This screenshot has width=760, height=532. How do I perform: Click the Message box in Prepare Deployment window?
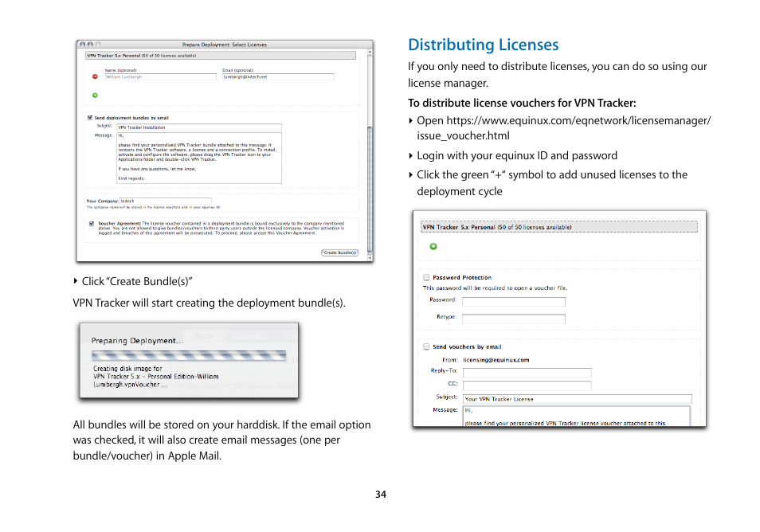point(199,158)
